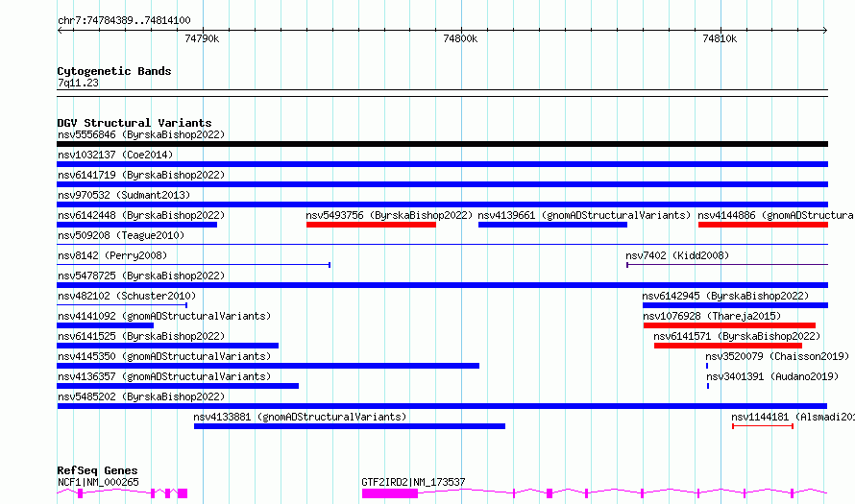
Task: Click the nsv7402 (Kidd2008) purple line
Action: 727,265
